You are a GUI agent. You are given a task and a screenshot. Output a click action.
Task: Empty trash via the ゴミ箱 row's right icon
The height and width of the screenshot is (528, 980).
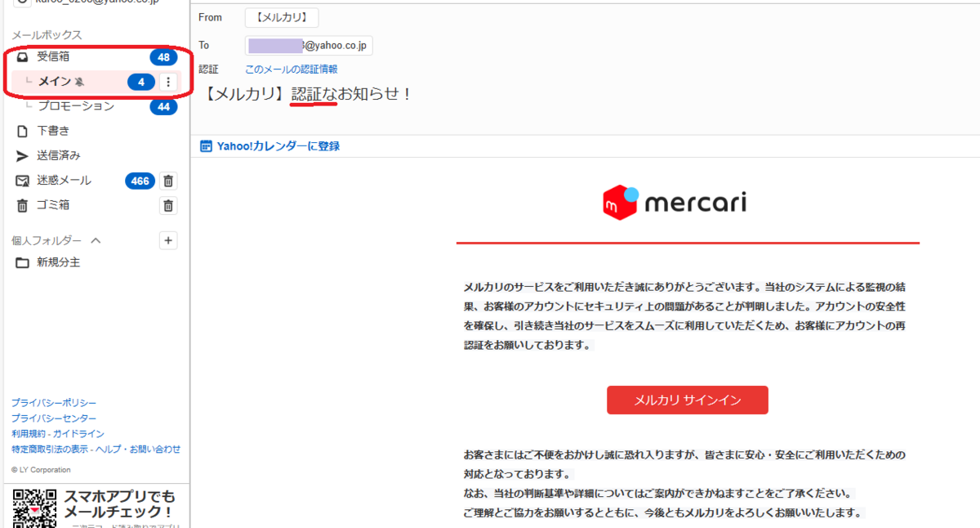tap(167, 205)
